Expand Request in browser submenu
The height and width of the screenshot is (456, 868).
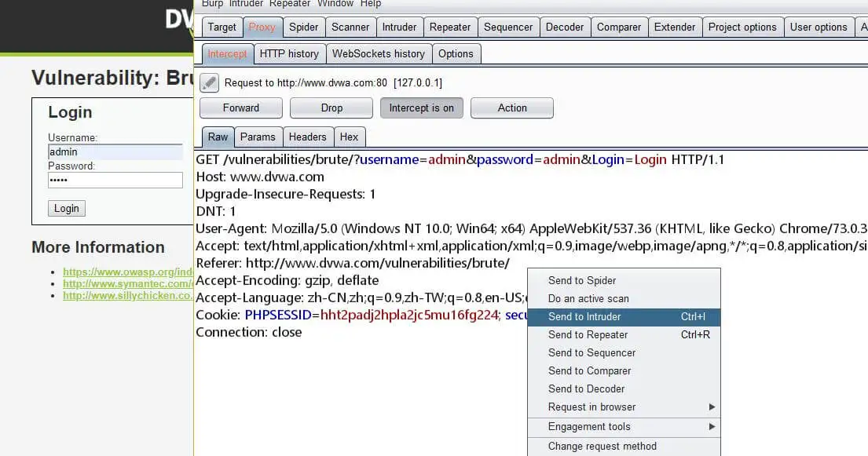point(624,407)
